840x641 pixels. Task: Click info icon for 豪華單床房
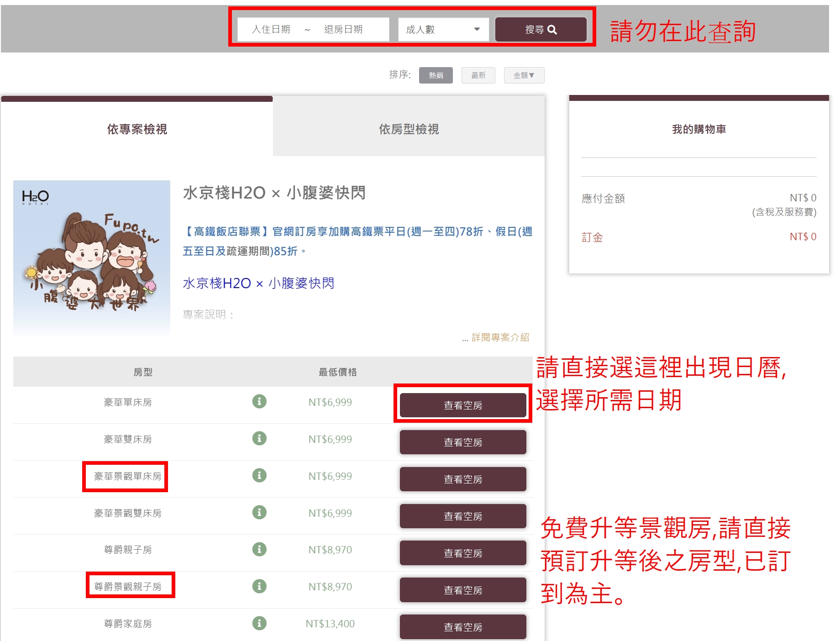259,401
